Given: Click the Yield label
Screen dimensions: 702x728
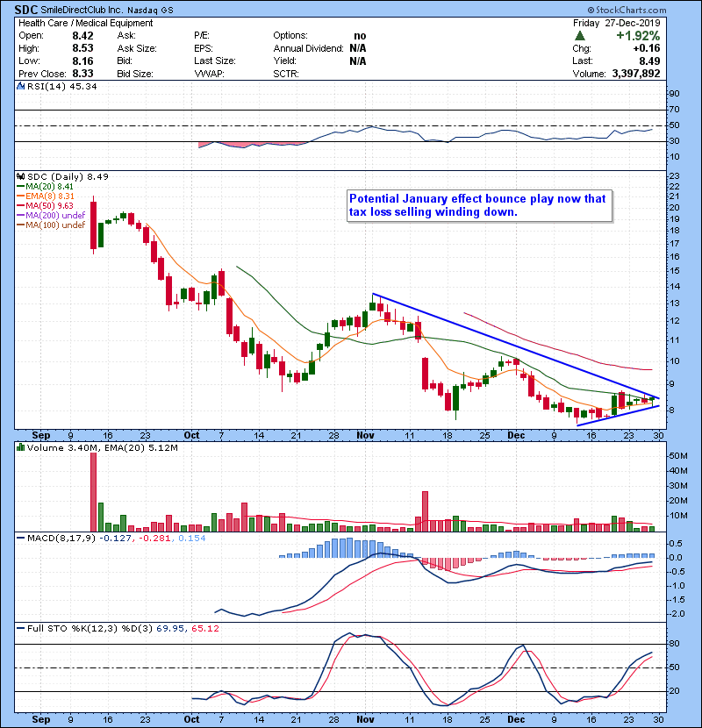Looking at the screenshot, I should (x=285, y=61).
